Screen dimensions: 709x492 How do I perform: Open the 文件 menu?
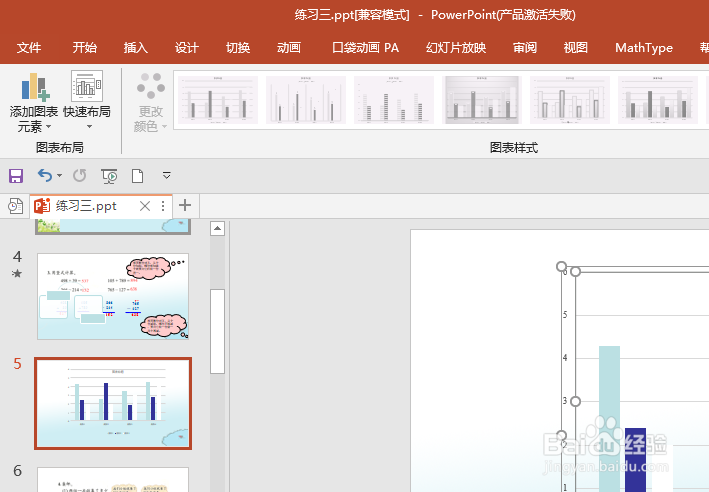29,47
